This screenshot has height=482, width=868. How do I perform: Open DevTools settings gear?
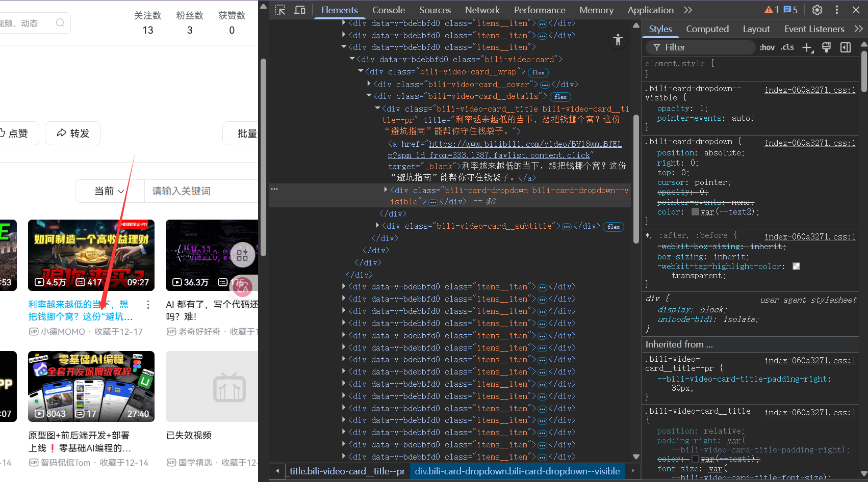817,10
